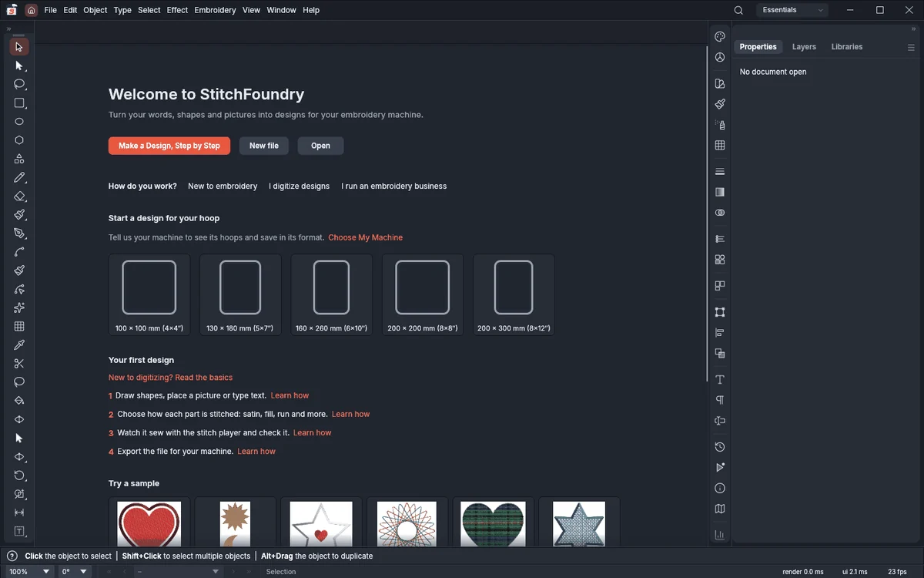
Task: Click the Choose My Machine link
Action: click(x=366, y=237)
